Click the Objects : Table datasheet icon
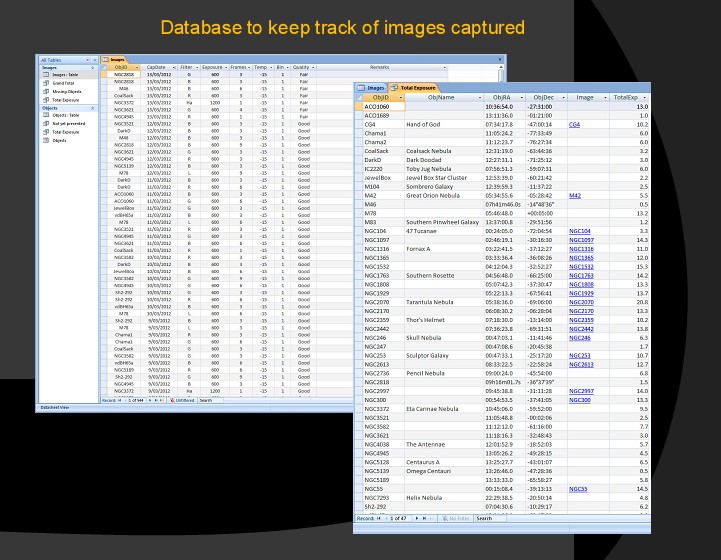The image size is (721, 560). 46,115
